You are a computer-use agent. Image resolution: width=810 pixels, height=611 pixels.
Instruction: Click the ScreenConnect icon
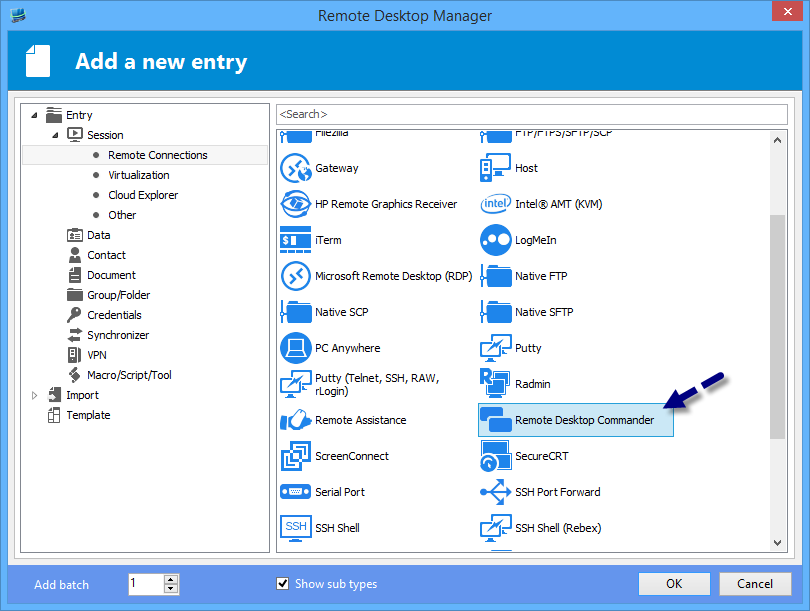(296, 456)
